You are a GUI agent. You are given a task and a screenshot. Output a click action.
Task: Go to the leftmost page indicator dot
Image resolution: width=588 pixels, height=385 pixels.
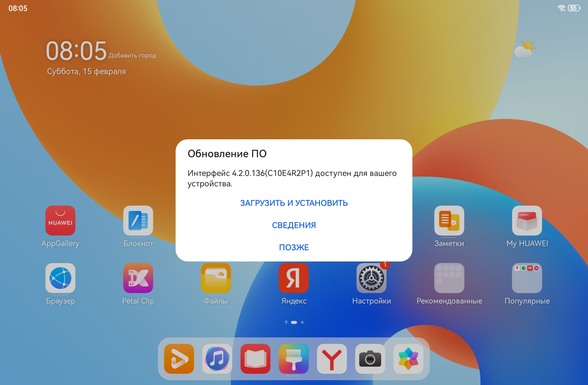[286, 322]
